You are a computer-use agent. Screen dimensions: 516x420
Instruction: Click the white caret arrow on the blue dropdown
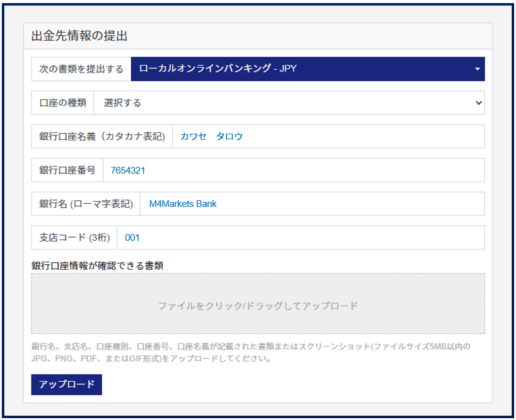coord(477,70)
